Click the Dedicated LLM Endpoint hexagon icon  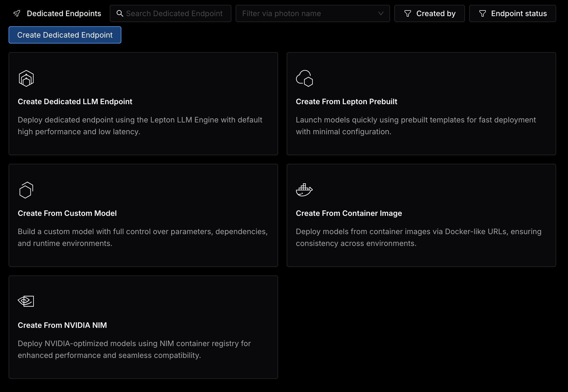(26, 78)
